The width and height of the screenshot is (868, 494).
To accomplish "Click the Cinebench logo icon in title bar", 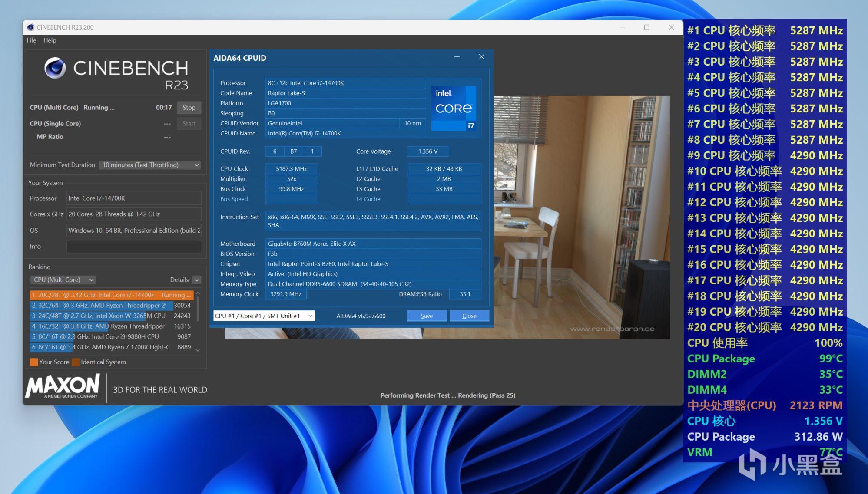I will 30,27.
